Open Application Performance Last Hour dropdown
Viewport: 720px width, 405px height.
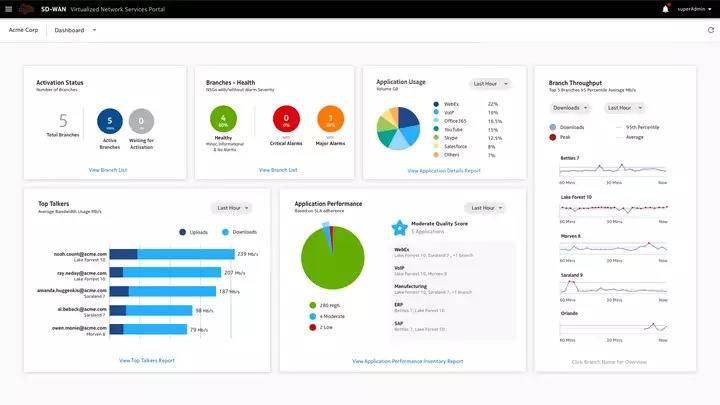486,208
